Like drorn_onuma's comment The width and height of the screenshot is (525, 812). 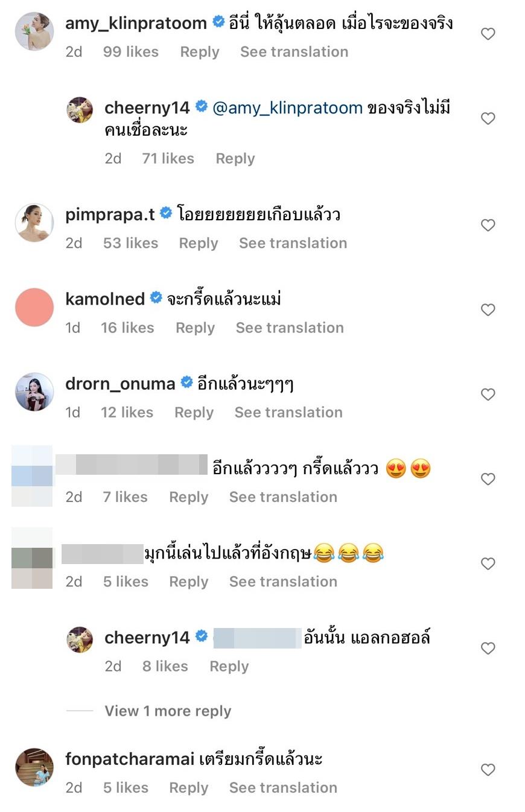(488, 395)
